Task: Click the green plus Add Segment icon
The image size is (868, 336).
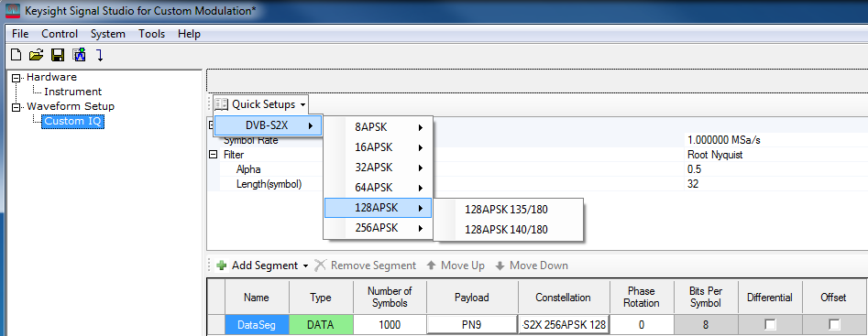Action: (222, 266)
